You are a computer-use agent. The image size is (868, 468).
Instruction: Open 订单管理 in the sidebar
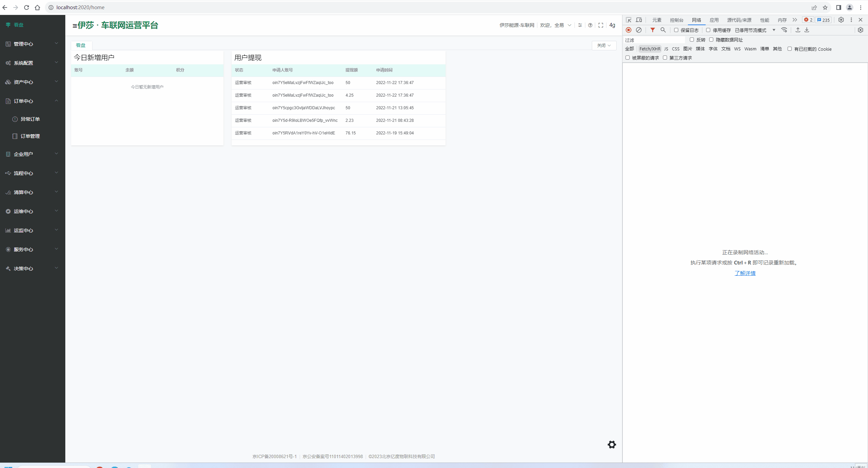[30, 136]
